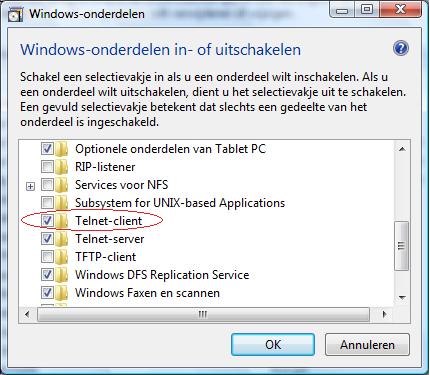Select the Telnet-server folder icon
The width and height of the screenshot is (430, 375).
[x=62, y=239]
